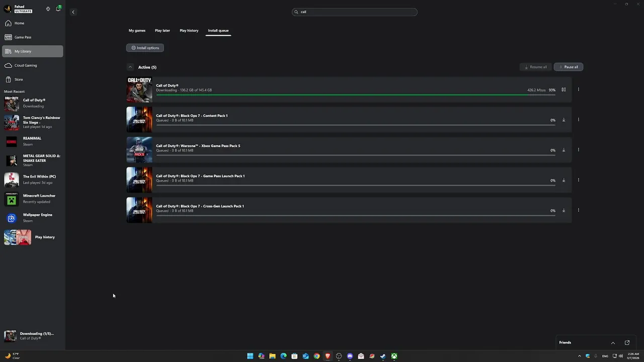Open Xbox app icon in taskbar
644x362 pixels.
pos(394,356)
